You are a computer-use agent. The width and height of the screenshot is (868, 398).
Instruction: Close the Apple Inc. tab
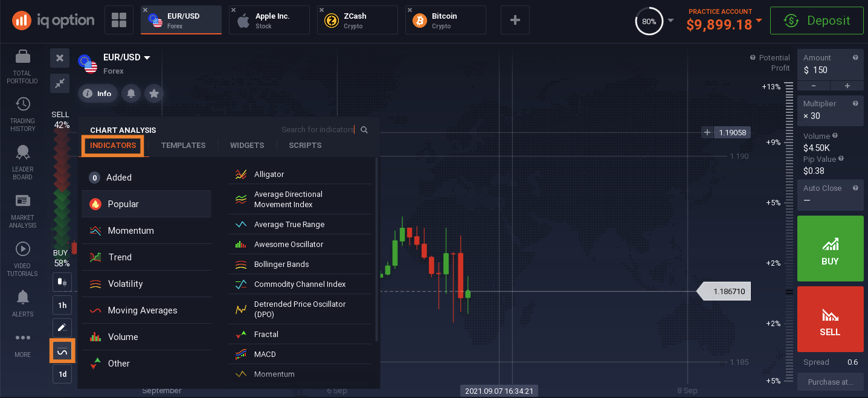(x=233, y=10)
